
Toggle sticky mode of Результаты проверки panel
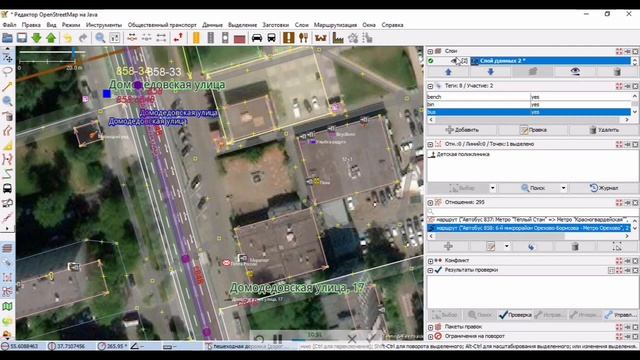(627, 270)
